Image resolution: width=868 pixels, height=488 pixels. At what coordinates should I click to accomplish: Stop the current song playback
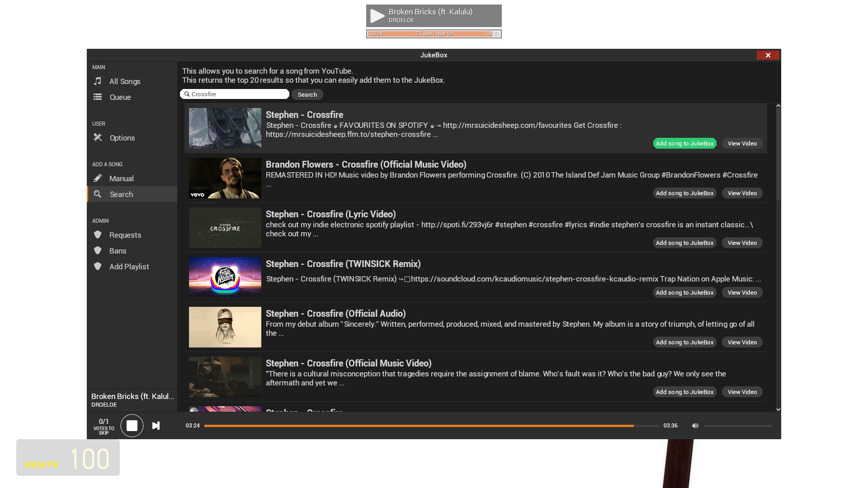[x=132, y=426]
